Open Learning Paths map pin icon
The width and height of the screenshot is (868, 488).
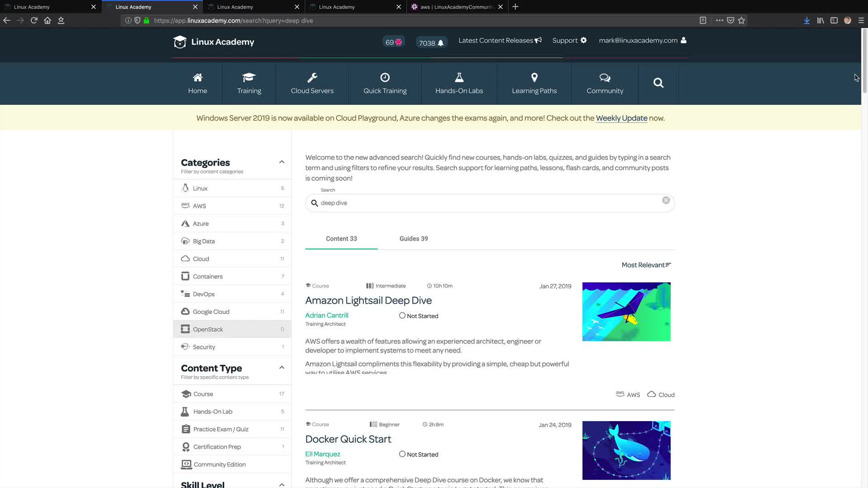pyautogui.click(x=534, y=78)
